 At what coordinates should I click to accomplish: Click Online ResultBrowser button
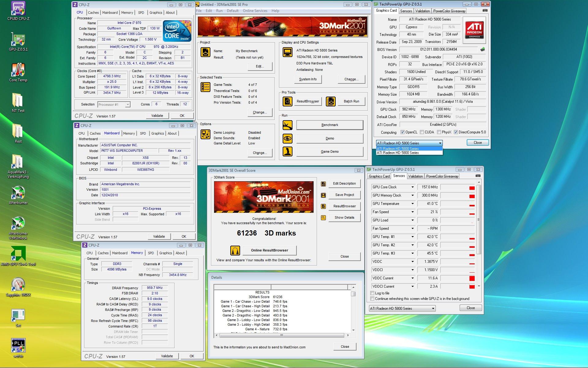click(x=269, y=250)
